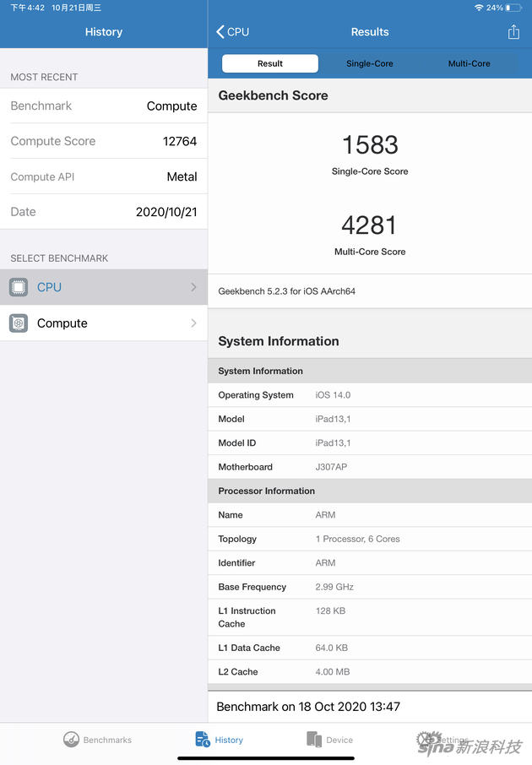Tap the Benchmark Compute row
The height and width of the screenshot is (765, 532).
pos(103,106)
